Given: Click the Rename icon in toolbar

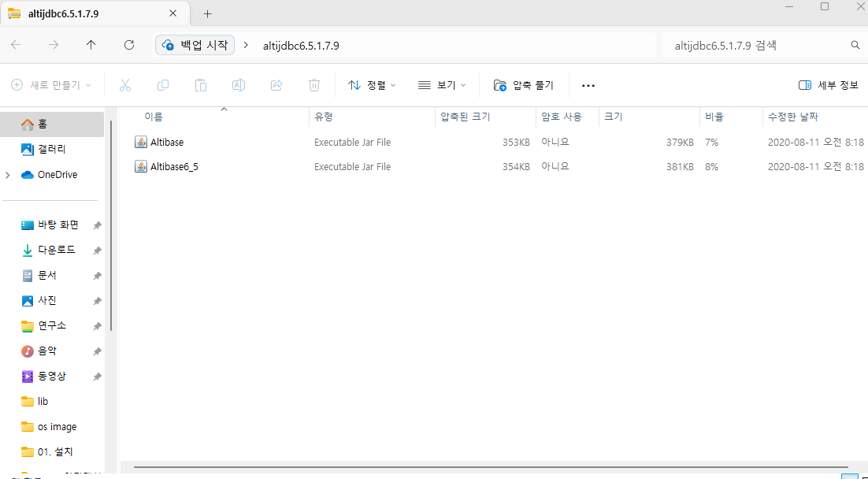Looking at the screenshot, I should click(x=239, y=85).
